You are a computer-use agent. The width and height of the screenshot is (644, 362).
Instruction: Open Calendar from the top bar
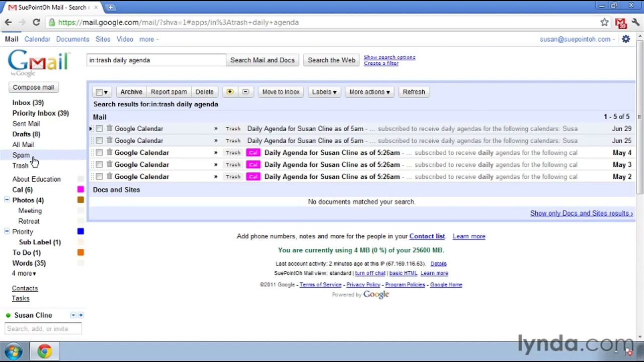(37, 39)
